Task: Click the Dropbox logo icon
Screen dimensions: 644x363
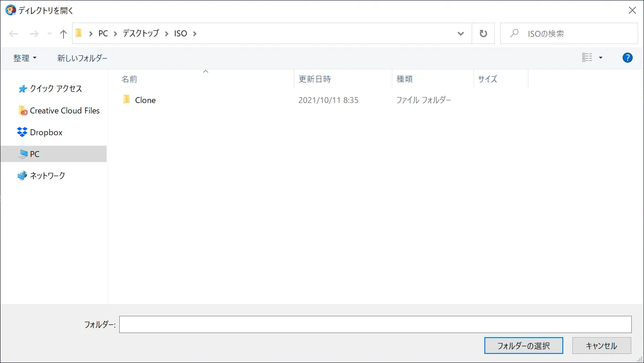Action: (x=22, y=132)
